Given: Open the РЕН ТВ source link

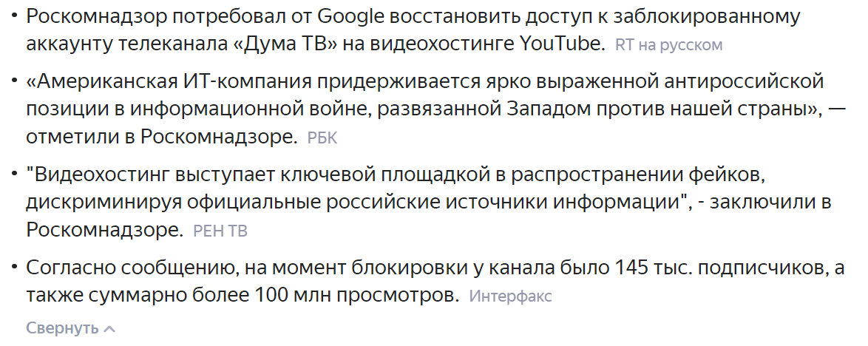Looking at the screenshot, I should tap(220, 231).
